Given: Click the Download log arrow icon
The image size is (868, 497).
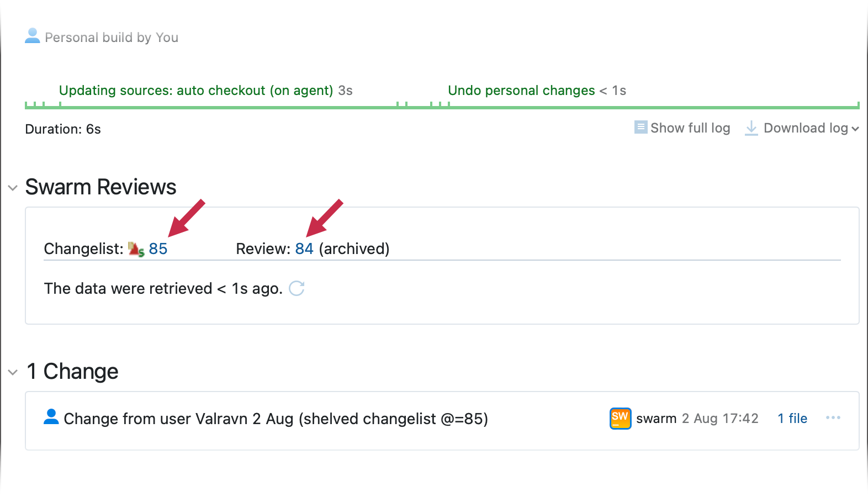Looking at the screenshot, I should 751,128.
